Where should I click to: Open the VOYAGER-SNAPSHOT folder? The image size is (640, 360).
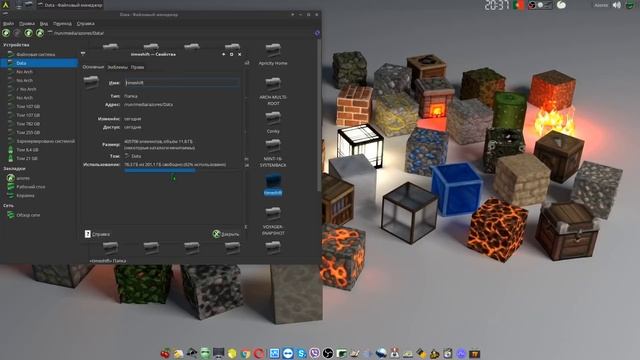point(273,221)
